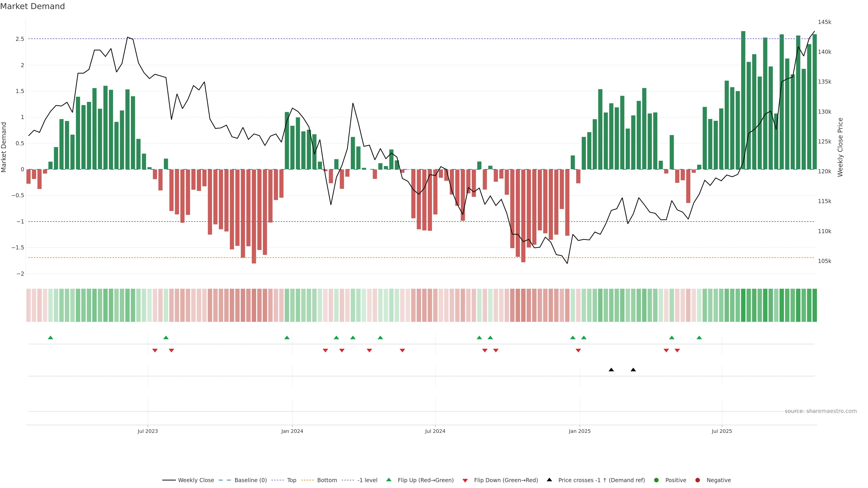Click the second black price-cross triangle marker
868x488 pixels.
tap(633, 370)
